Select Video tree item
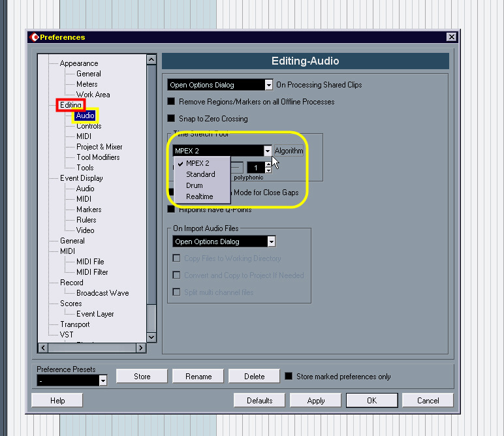Image resolution: width=504 pixels, height=436 pixels. tap(85, 230)
